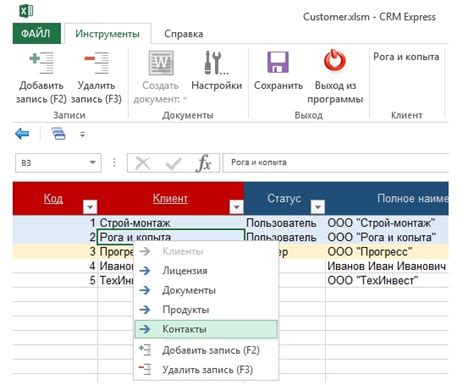Screen dimensions: 474x385
Task: Open the Name Box dropdown arrow
Action: (92, 163)
